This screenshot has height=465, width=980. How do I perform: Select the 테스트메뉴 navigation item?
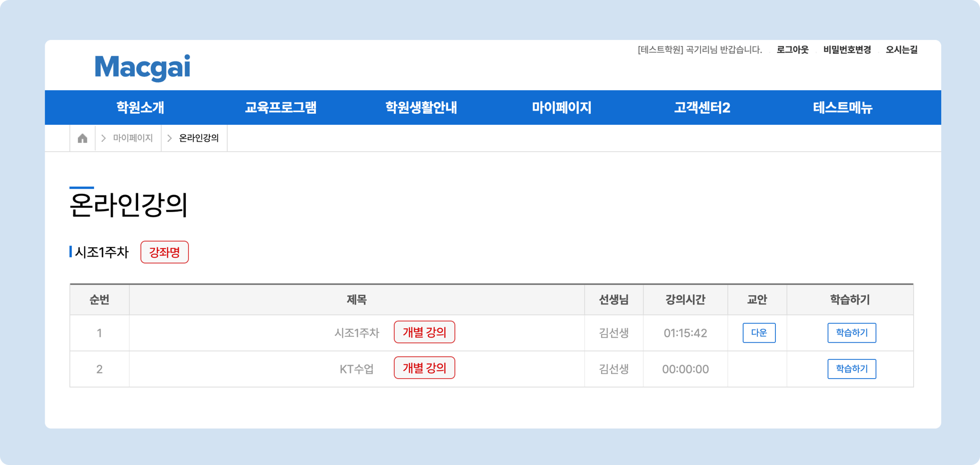842,107
